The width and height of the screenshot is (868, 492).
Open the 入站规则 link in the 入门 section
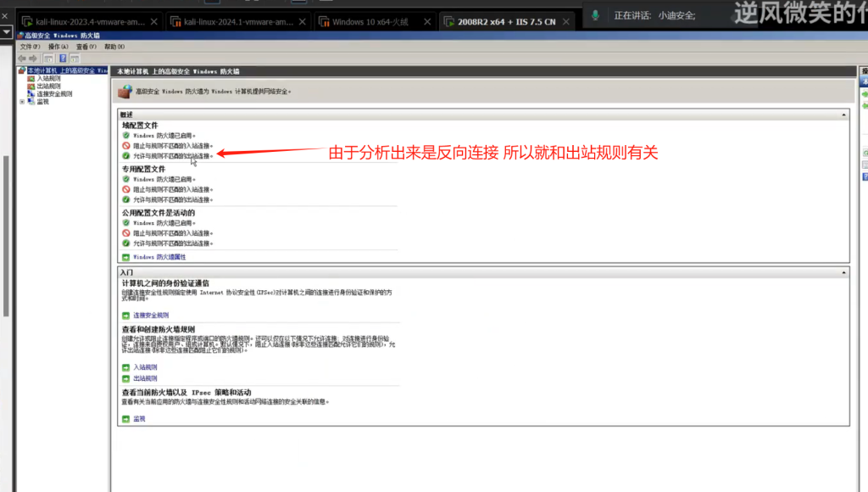pos(145,367)
